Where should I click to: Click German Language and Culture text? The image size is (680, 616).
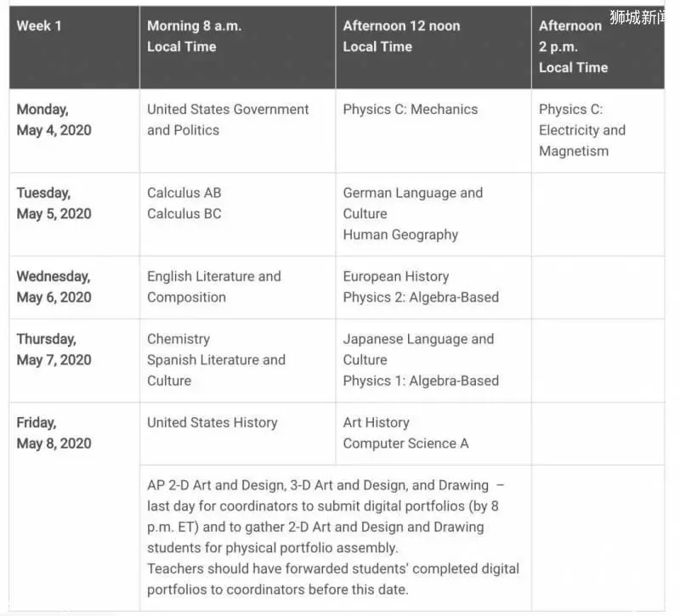click(412, 203)
